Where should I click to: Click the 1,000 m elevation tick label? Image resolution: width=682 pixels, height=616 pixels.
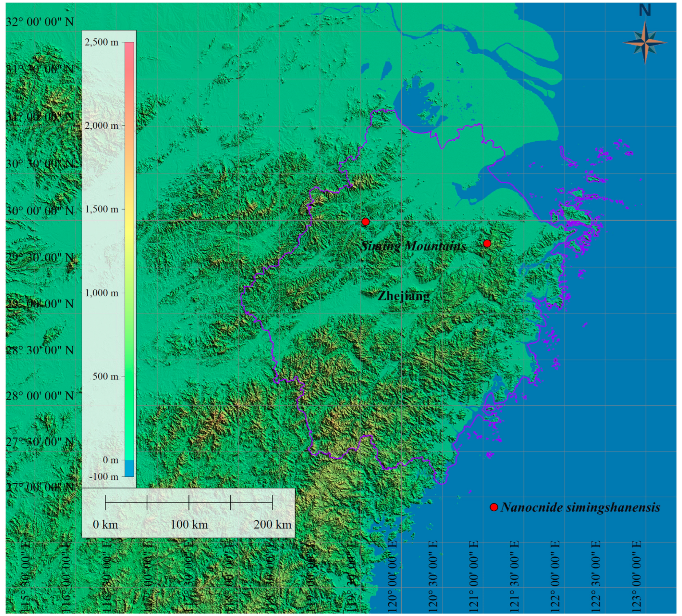click(x=101, y=292)
